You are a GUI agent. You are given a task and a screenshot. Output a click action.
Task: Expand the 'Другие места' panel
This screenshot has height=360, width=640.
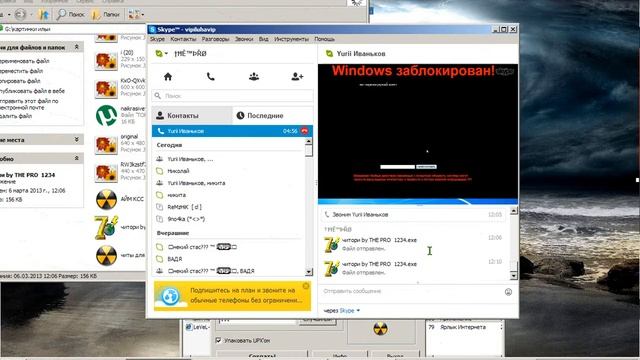77,140
